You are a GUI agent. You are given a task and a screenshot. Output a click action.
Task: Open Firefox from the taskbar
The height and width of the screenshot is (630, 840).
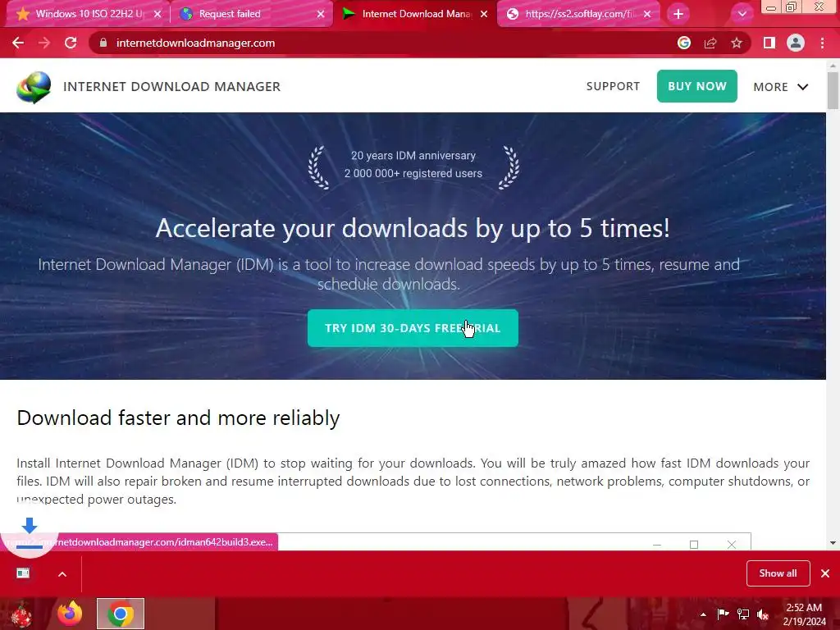pos(71,614)
